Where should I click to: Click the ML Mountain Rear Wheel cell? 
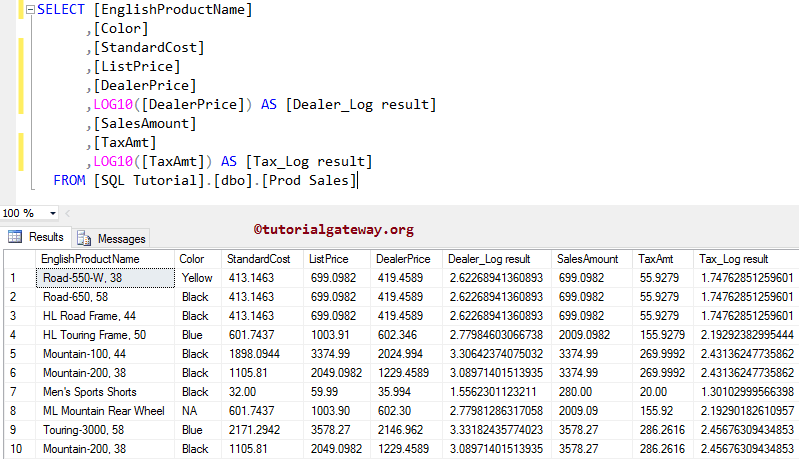click(105, 411)
